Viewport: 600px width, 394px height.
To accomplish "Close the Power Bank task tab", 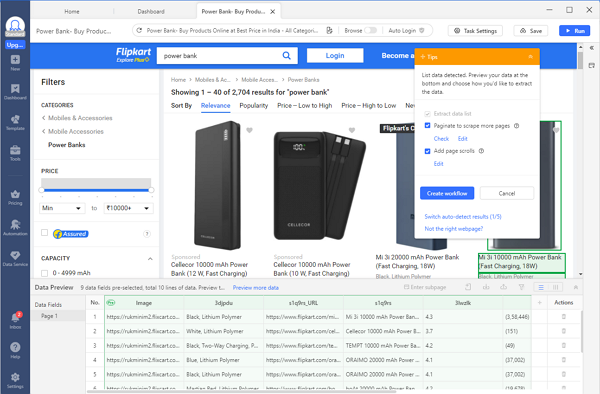I will tap(272, 11).
